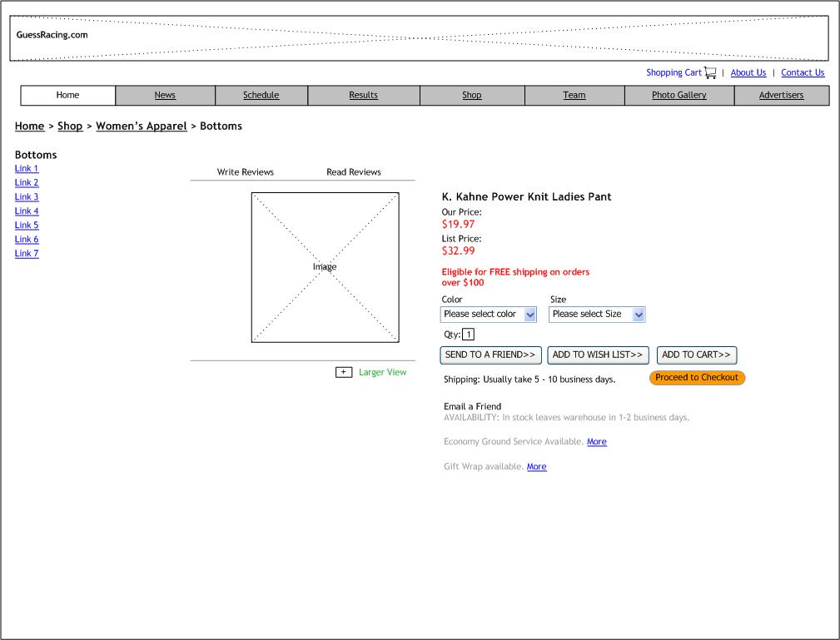Click the shopping cart icon
Screen dimensions: 840x640
(710, 73)
